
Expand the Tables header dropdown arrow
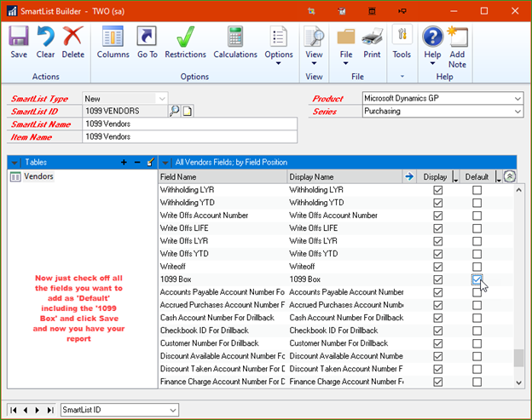[x=14, y=163]
